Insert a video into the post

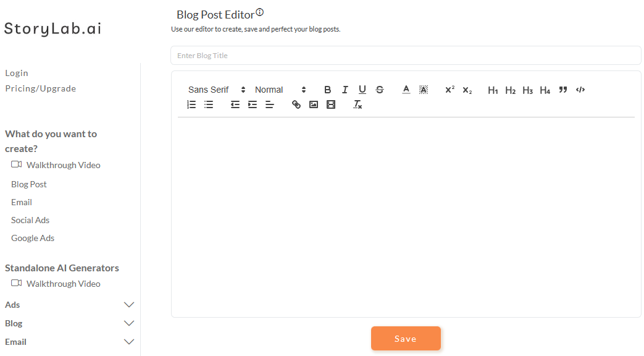point(330,104)
